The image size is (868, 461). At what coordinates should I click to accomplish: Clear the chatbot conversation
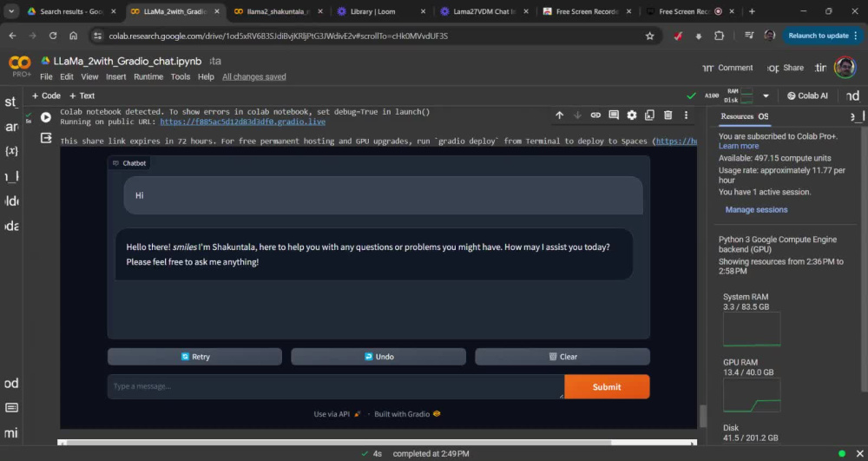(x=562, y=357)
